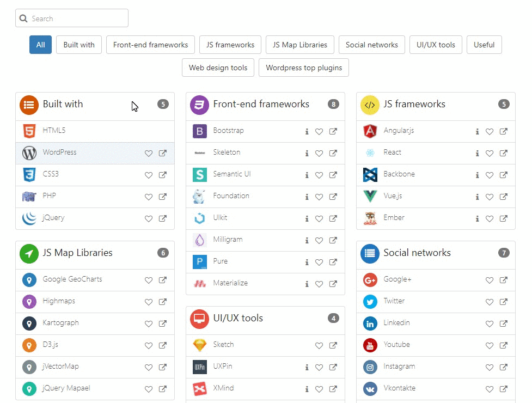Screen dimensions: 532x403
Task: Click the React info icon
Action: pos(476,153)
